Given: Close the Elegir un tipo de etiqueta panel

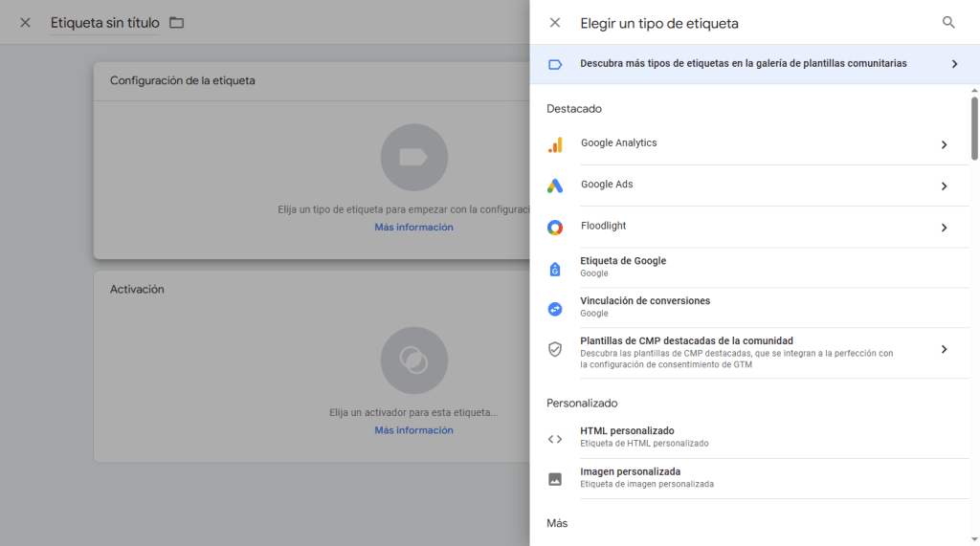Looking at the screenshot, I should [555, 23].
